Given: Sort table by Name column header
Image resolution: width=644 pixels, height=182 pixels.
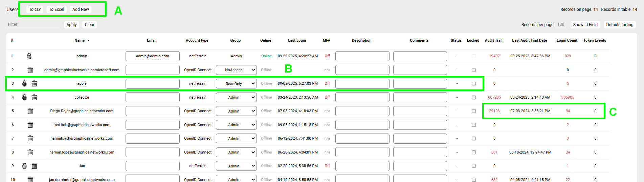Looking at the screenshot, I should (x=80, y=41).
